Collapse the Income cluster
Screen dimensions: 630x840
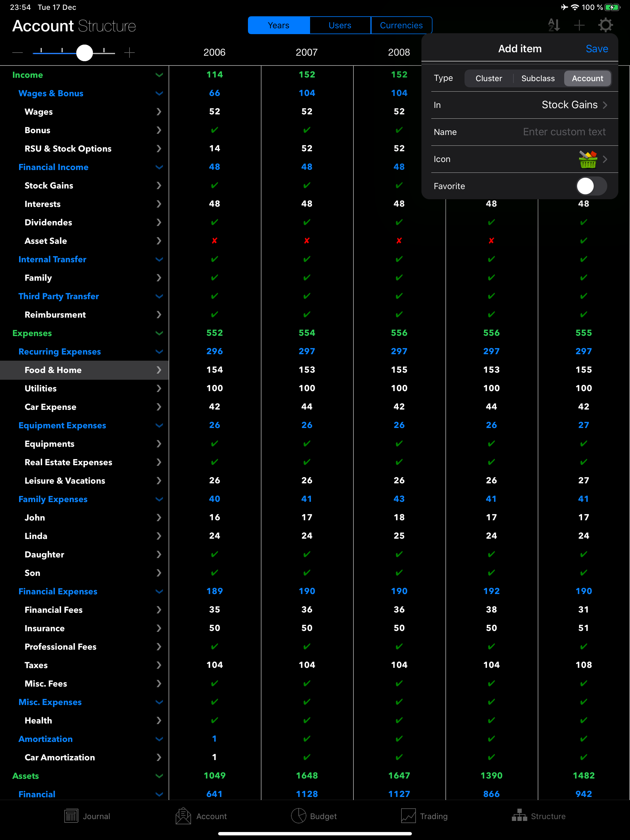[x=159, y=75]
